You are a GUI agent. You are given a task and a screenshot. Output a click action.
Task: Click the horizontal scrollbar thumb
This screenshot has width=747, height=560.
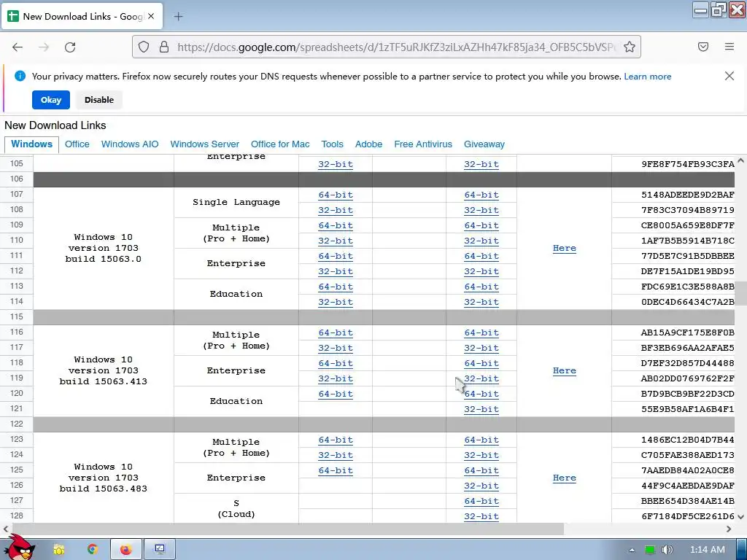point(287,529)
